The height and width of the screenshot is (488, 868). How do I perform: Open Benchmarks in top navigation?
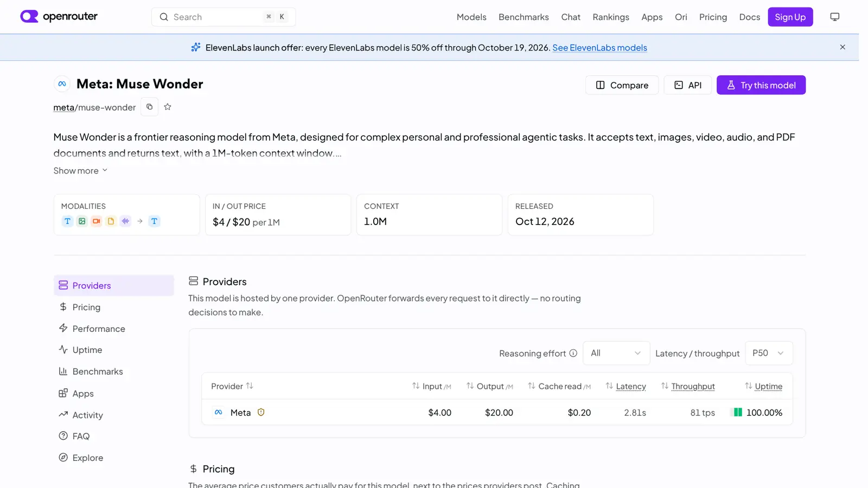point(524,17)
